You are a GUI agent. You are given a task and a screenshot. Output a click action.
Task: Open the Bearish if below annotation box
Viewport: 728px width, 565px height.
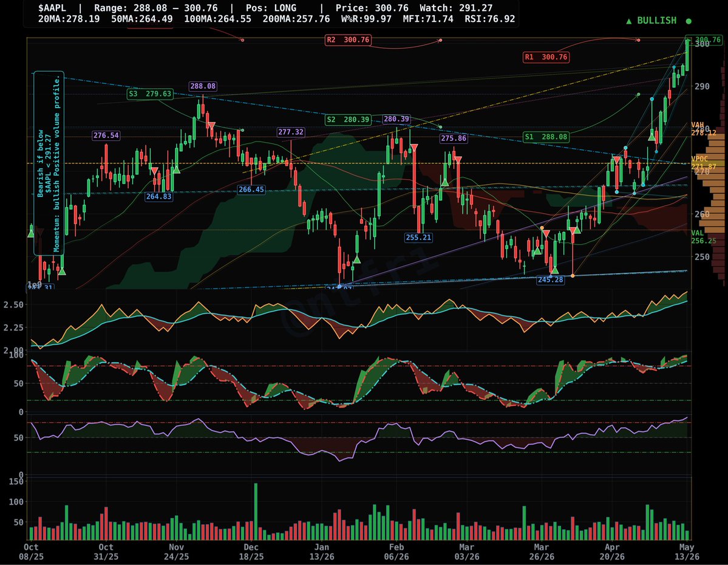49,163
